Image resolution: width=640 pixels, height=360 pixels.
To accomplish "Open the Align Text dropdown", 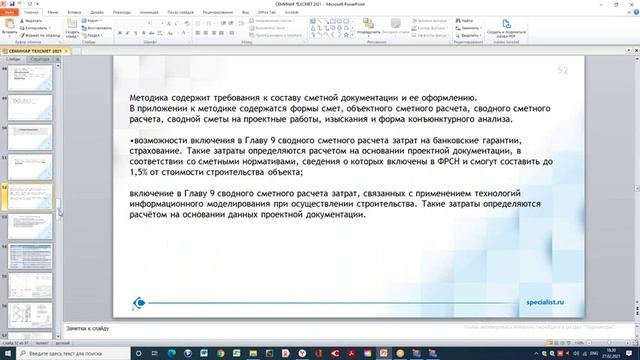I will 268,28.
